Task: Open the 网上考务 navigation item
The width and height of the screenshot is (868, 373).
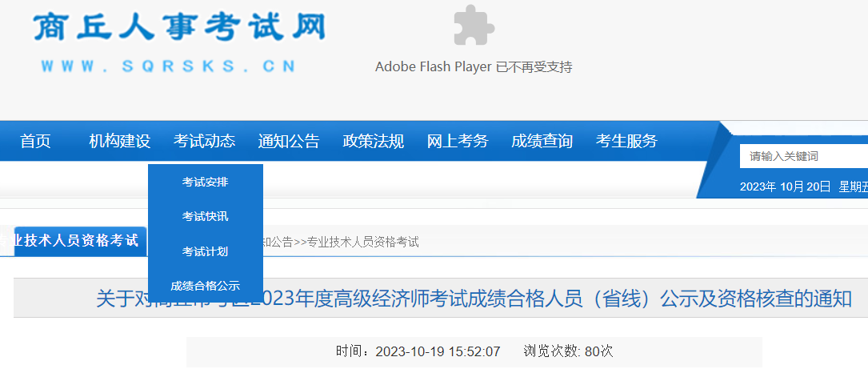Action: coord(458,142)
